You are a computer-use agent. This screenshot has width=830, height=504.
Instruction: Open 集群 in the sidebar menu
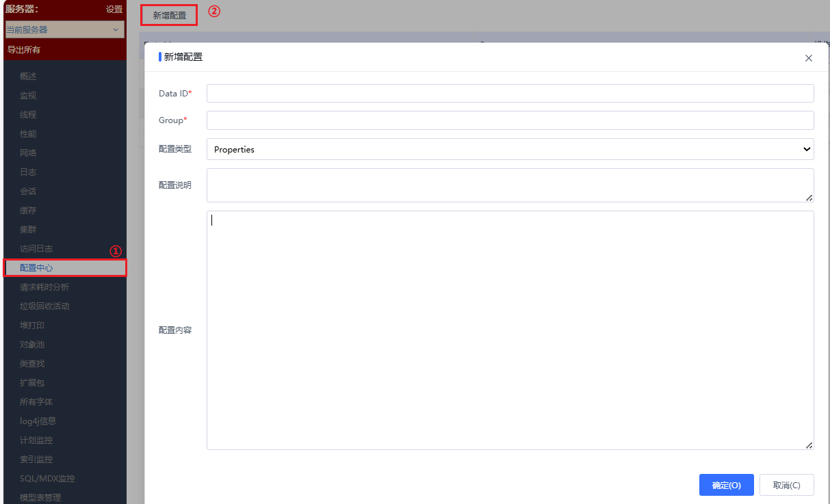coord(28,230)
